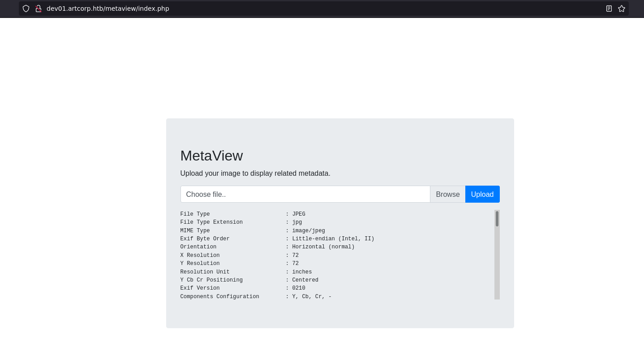The height and width of the screenshot is (343, 644).
Task: Select the JPEG File Type value
Action: 298,214
